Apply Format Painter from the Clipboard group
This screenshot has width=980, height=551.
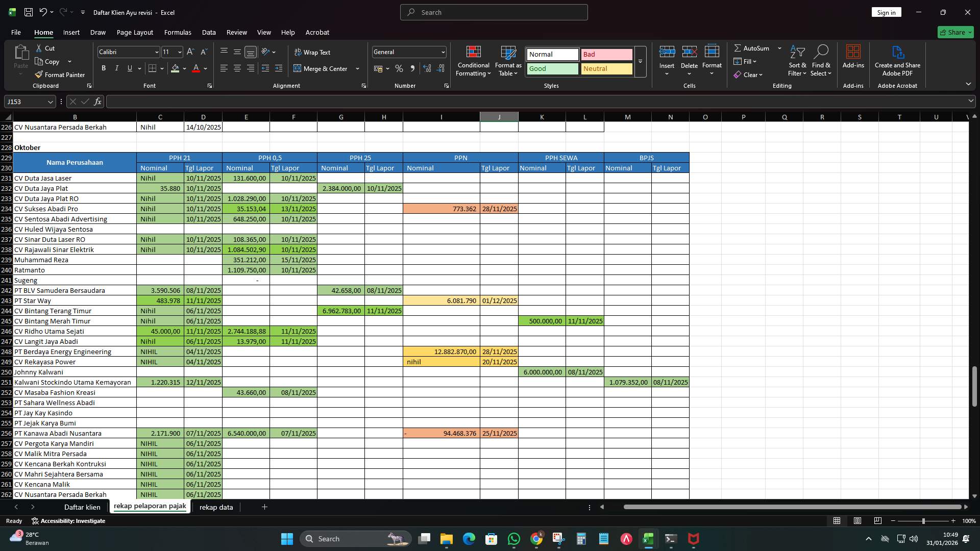pos(59,74)
